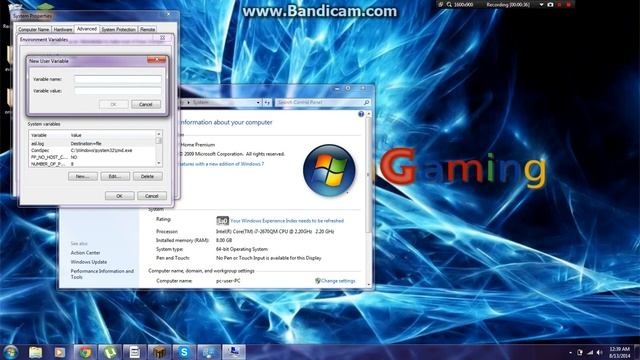This screenshot has height=360, width=640.
Task: Open the tray clock showing 12:39 AM
Action: click(x=620, y=352)
